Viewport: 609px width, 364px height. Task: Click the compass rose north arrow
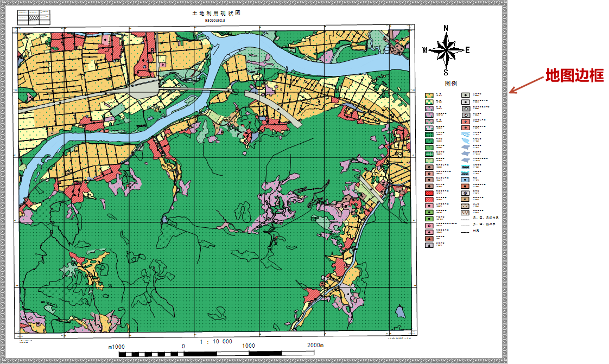tap(446, 50)
